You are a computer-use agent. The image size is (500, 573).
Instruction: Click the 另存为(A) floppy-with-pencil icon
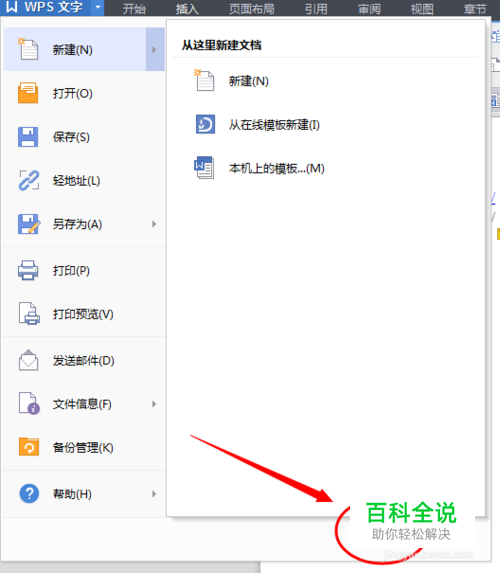coord(29,224)
